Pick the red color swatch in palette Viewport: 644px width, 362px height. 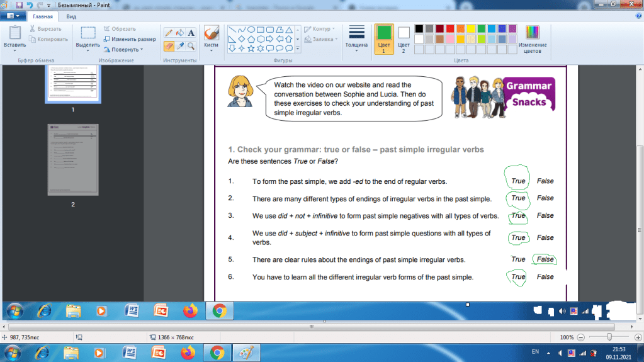click(x=449, y=29)
